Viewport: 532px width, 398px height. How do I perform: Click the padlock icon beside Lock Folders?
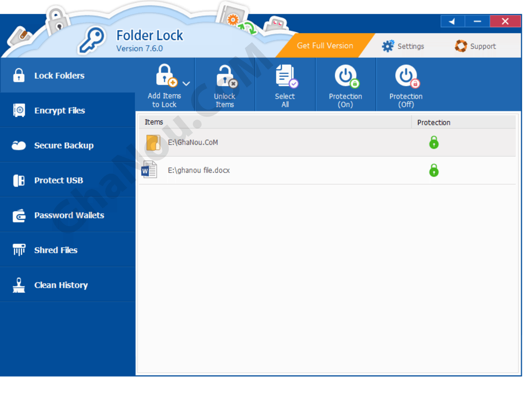[19, 75]
